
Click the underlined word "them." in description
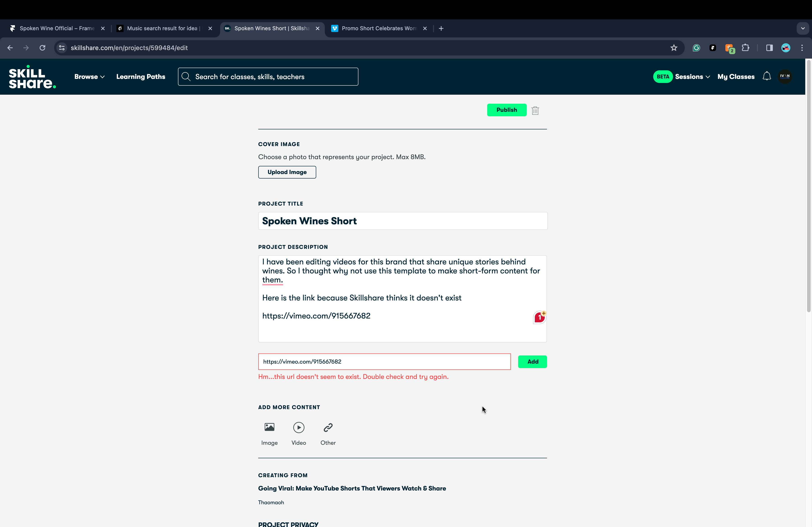(272, 280)
